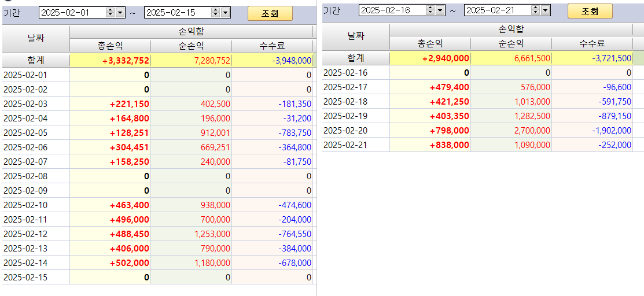Image resolution: width=644 pixels, height=296 pixels.
Task: Click the +221,150 cell for 2025-02-03
Action: tap(110, 104)
